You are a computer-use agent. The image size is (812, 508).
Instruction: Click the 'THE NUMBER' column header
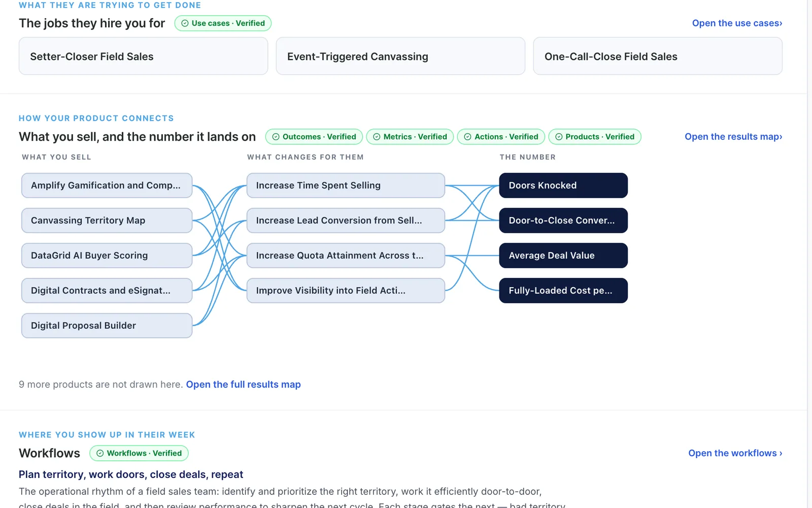point(528,157)
